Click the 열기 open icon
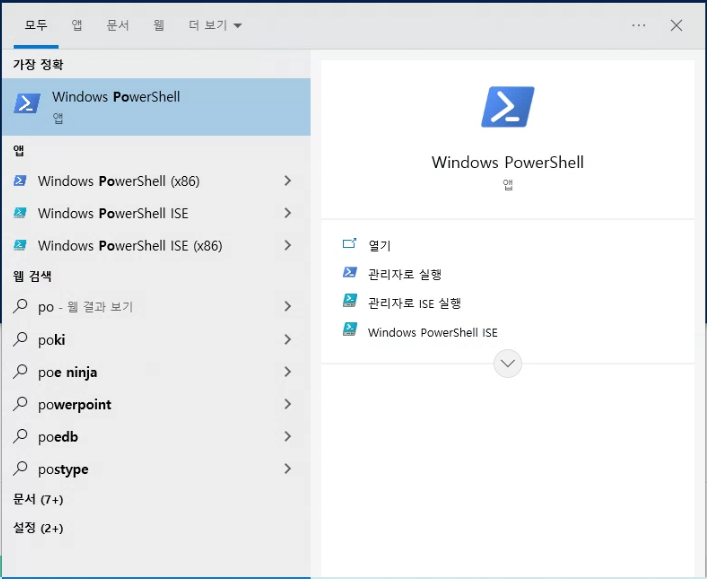The height and width of the screenshot is (579, 707). [x=349, y=244]
